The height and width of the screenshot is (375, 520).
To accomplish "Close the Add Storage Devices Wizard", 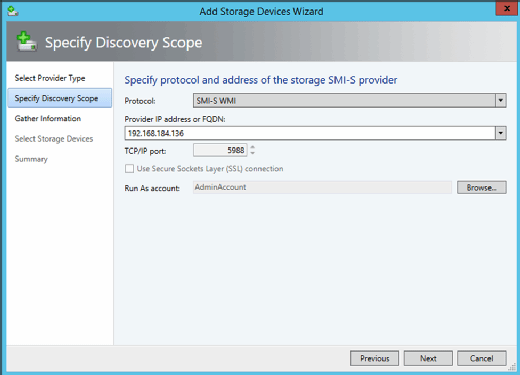I will click(507, 9).
